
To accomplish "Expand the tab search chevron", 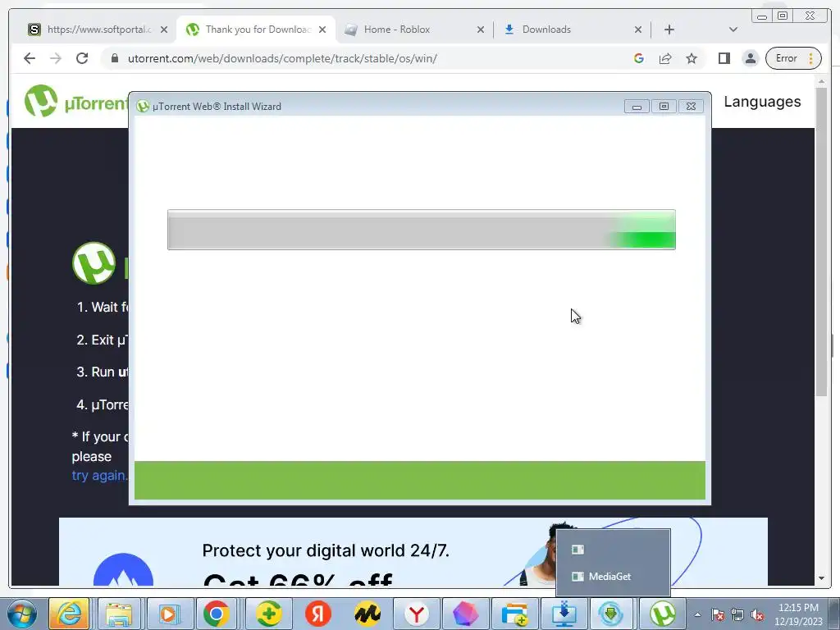I will 733,30.
